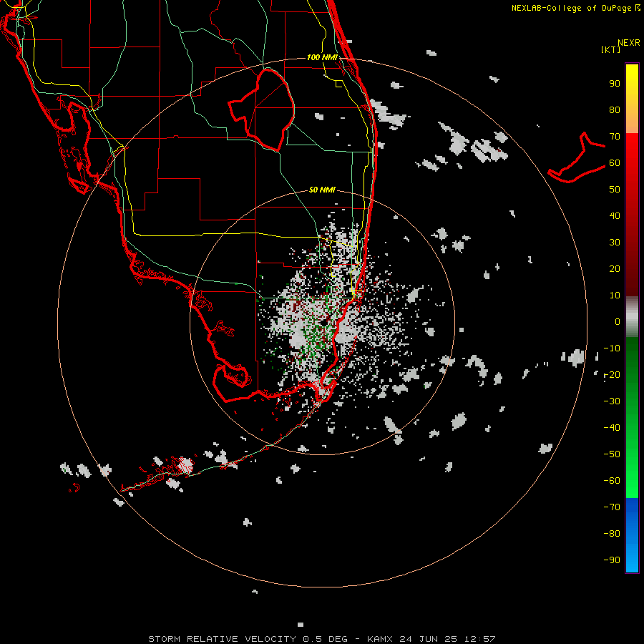Image resolution: width=644 pixels, height=644 pixels.
Task: Select the -90 value on the velocity scale
Action: click(612, 560)
